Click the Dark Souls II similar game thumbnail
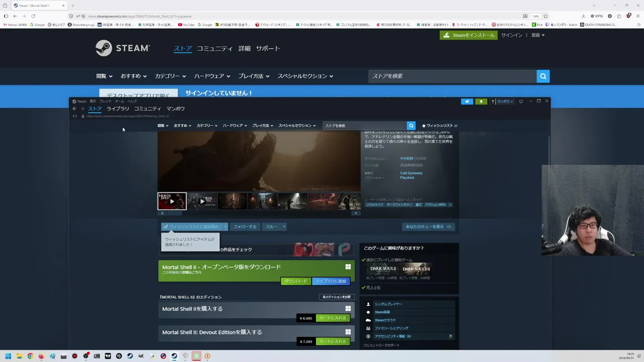The image size is (644, 362). [x=416, y=269]
